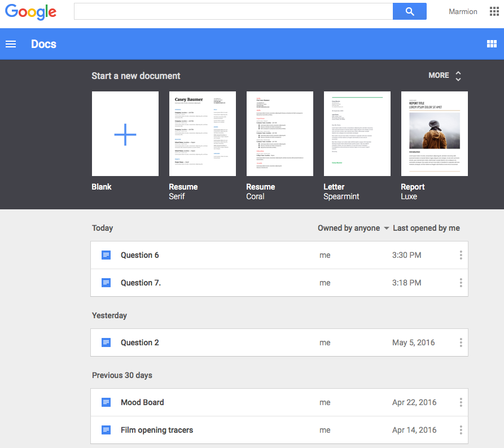The width and height of the screenshot is (504, 448).
Task: Click the Yesterday section heading
Action: pos(109,315)
